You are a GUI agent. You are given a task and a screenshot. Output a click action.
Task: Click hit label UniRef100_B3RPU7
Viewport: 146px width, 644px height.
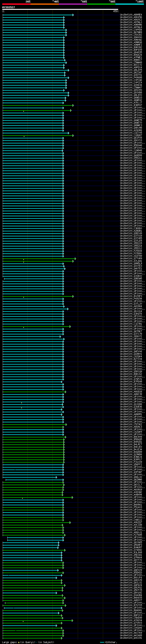click(x=131, y=105)
